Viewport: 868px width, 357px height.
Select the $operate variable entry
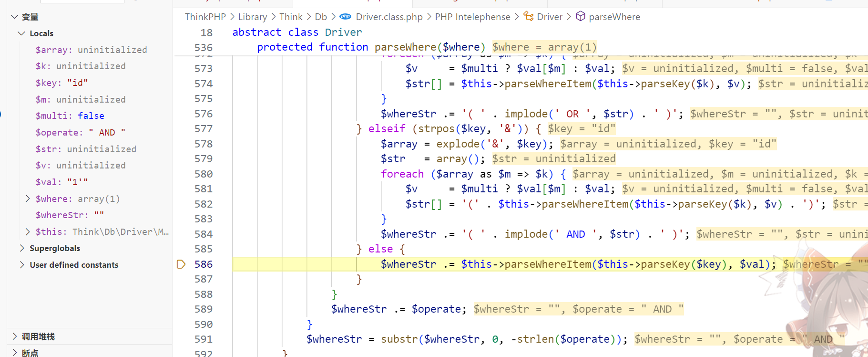point(80,132)
